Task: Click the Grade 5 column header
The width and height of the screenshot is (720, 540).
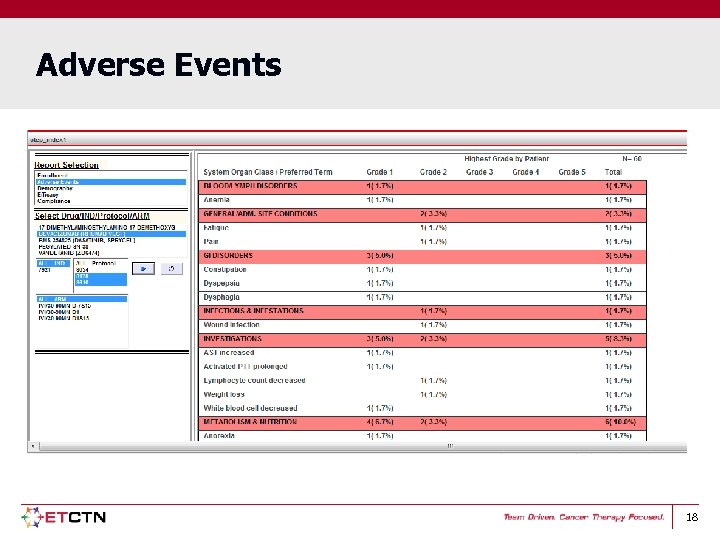Action: (572, 172)
